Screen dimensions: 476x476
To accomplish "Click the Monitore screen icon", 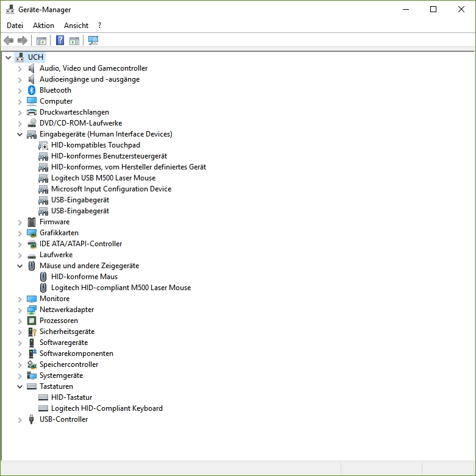I will click(x=32, y=299).
